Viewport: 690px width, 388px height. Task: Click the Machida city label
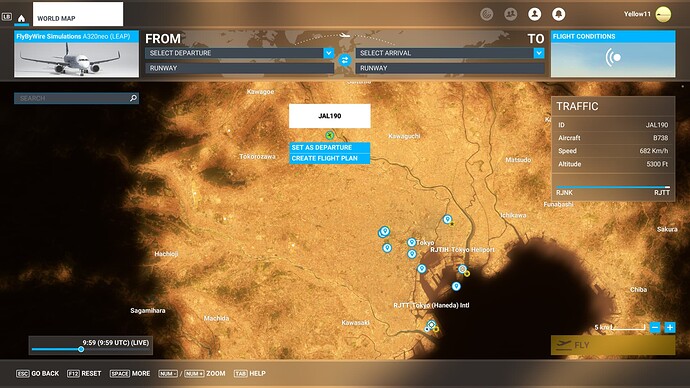[216, 318]
